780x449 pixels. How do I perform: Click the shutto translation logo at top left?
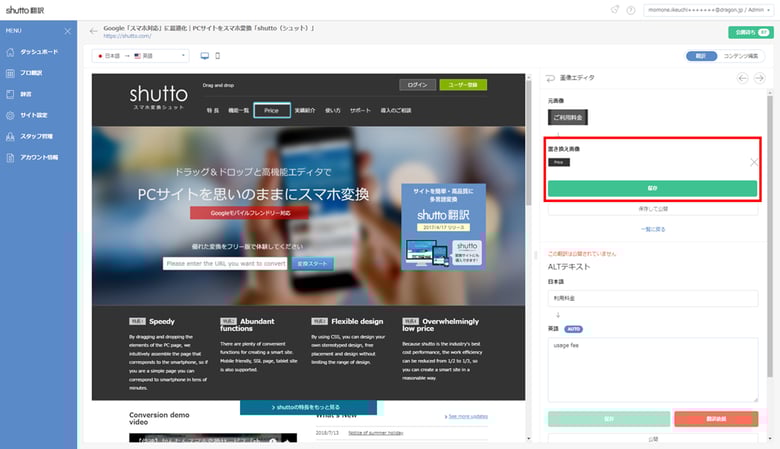coord(24,10)
